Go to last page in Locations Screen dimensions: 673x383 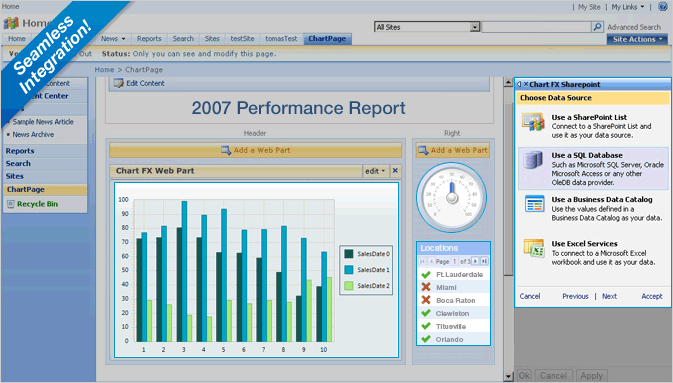[x=484, y=261]
